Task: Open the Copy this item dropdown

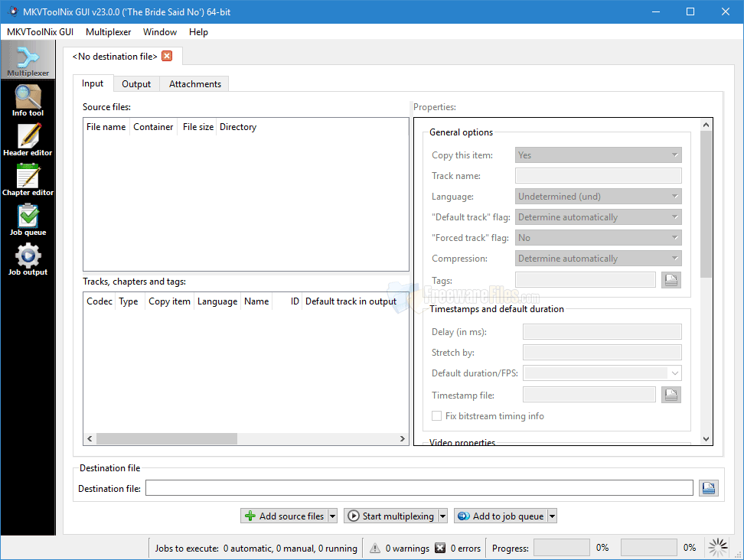Action: [x=598, y=155]
